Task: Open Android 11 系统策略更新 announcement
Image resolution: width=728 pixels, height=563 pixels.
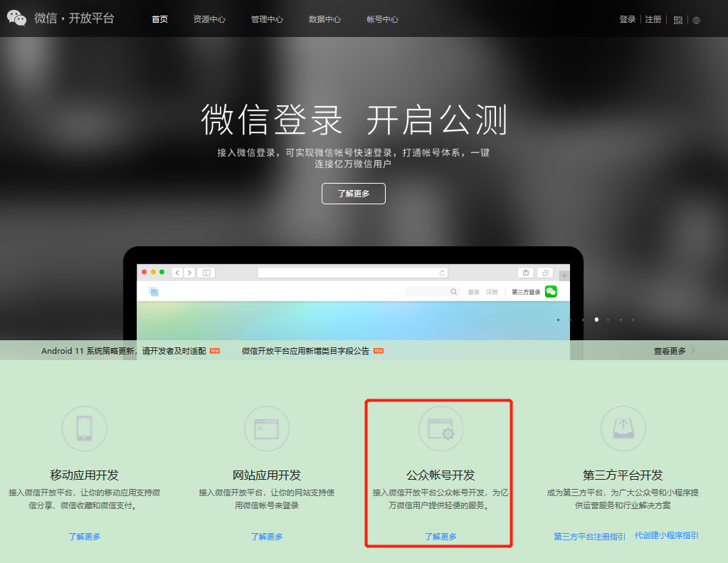Action: (124, 351)
